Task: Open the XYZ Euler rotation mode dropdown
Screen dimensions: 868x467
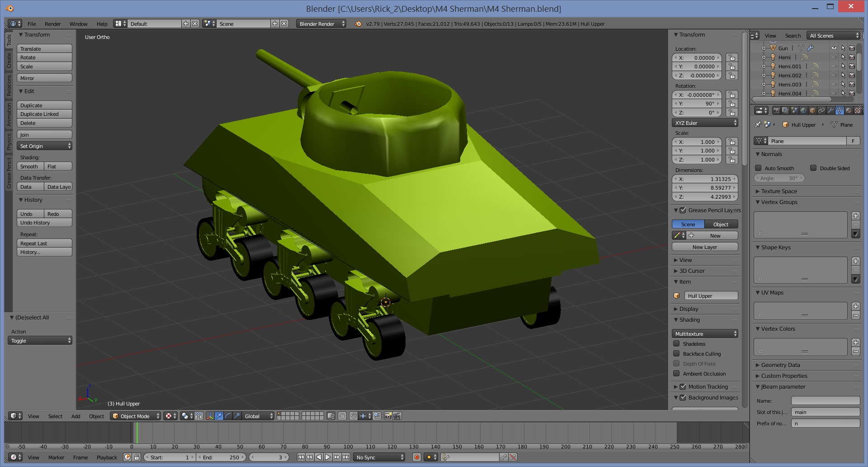Action: click(x=705, y=123)
